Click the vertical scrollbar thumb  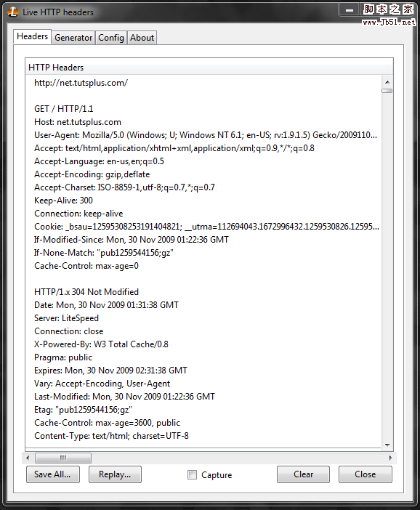click(x=387, y=91)
